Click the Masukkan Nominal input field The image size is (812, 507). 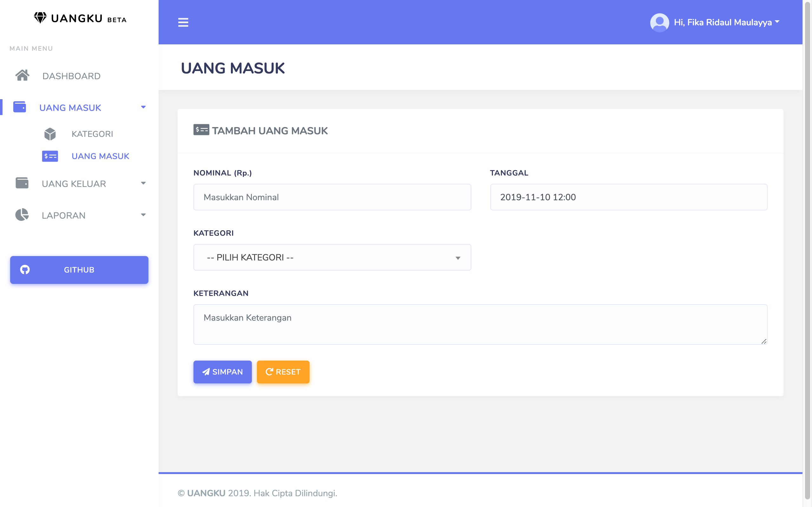click(332, 197)
